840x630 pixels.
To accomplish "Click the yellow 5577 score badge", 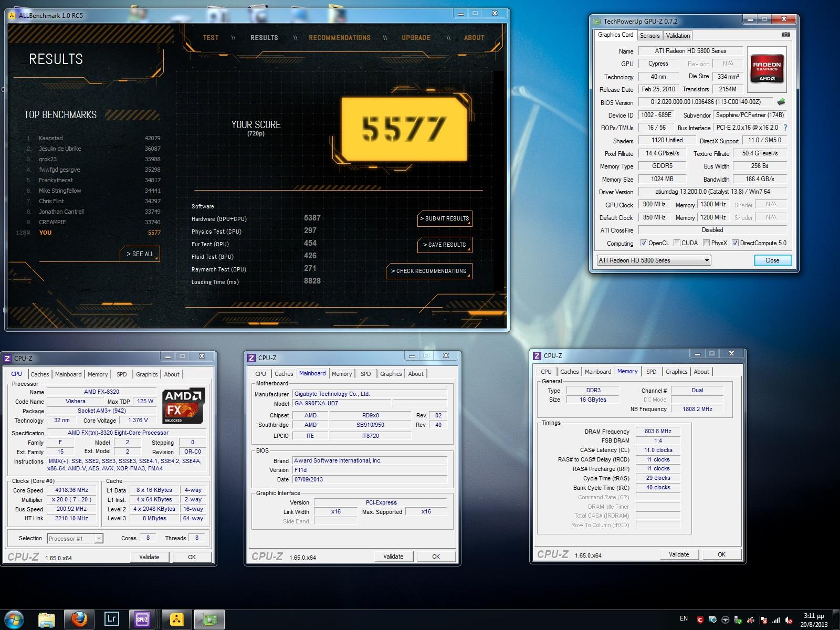I will (x=404, y=128).
